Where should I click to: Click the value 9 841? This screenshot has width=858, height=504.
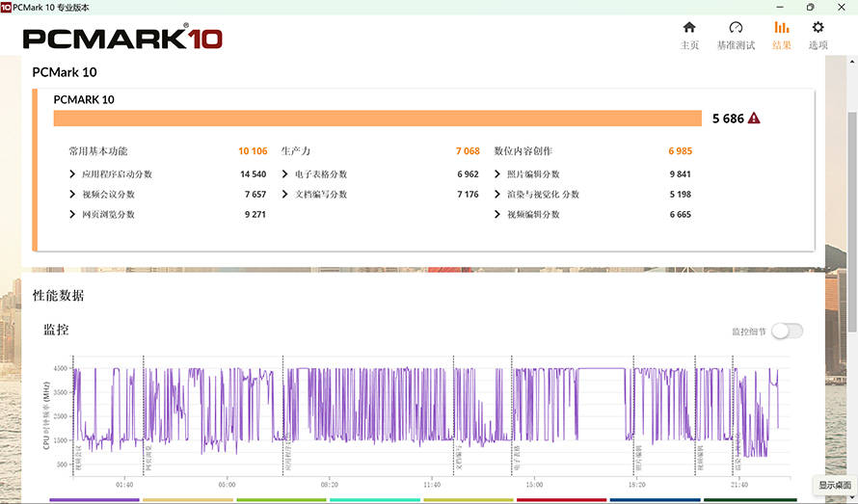(681, 174)
